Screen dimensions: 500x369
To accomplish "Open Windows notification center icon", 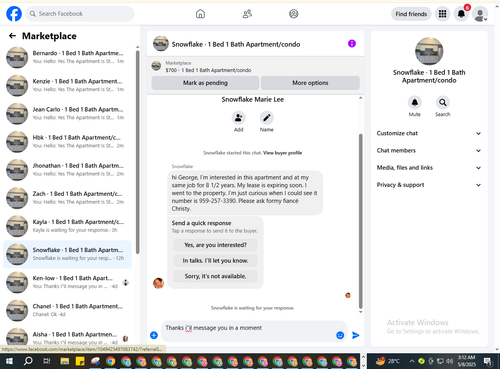I will click(488, 361).
